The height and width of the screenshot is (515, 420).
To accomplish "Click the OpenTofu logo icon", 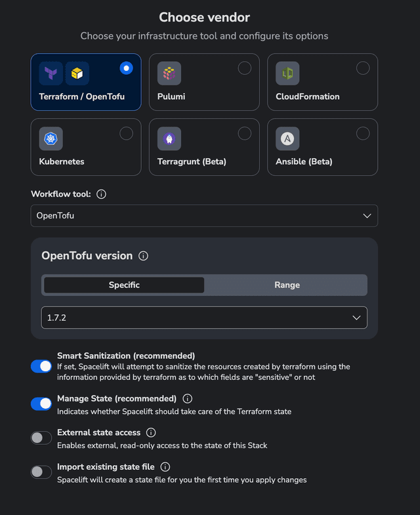I will 77,73.
